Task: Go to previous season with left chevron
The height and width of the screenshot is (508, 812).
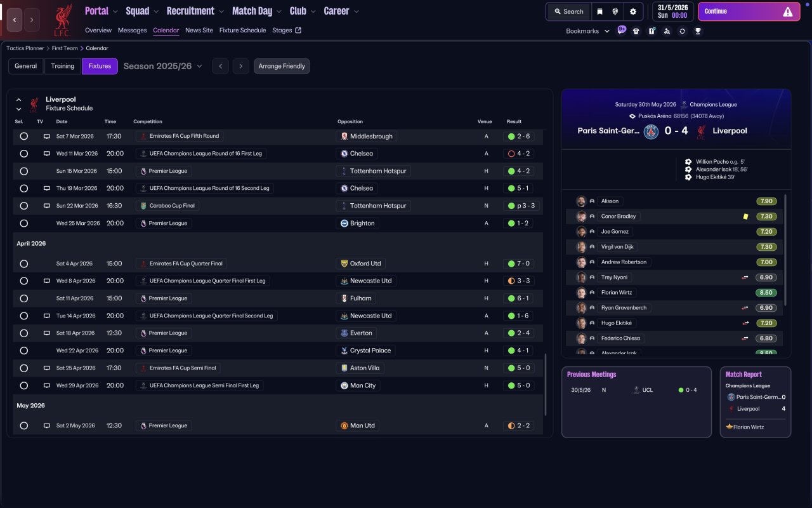Action: tap(220, 66)
